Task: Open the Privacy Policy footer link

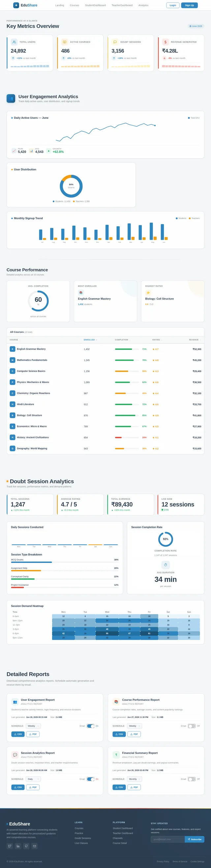Action: [163, 862]
